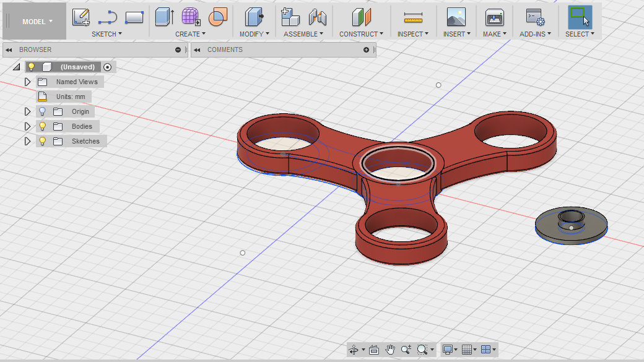
Task: Open the INSERT menu
Action: pos(457,34)
